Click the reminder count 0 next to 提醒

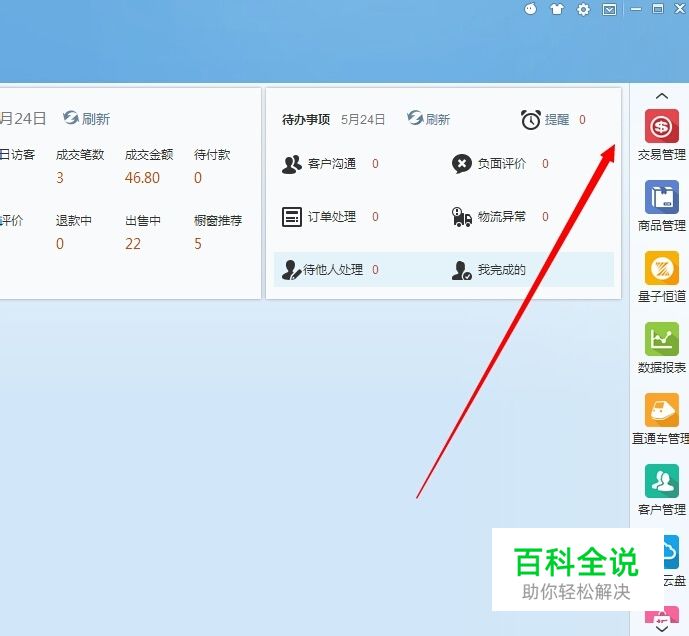pyautogui.click(x=582, y=120)
